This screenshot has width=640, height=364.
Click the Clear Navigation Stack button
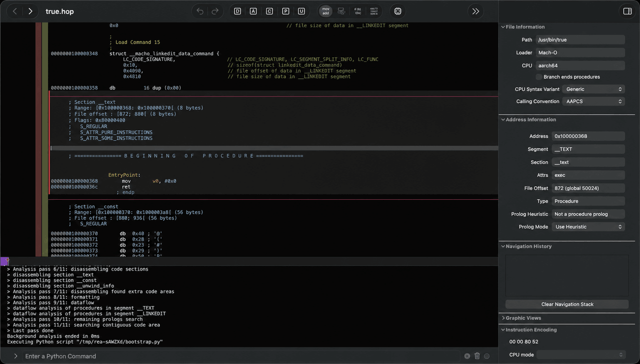pyautogui.click(x=567, y=304)
